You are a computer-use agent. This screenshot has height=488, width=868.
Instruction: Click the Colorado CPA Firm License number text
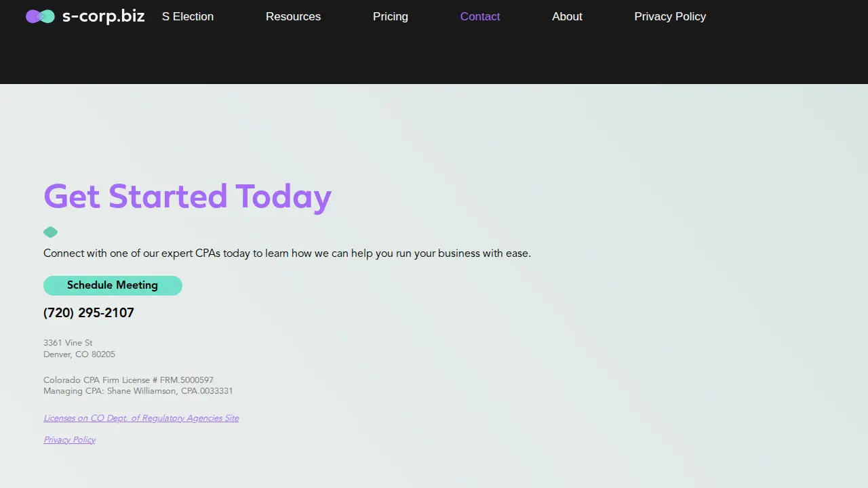coord(128,380)
